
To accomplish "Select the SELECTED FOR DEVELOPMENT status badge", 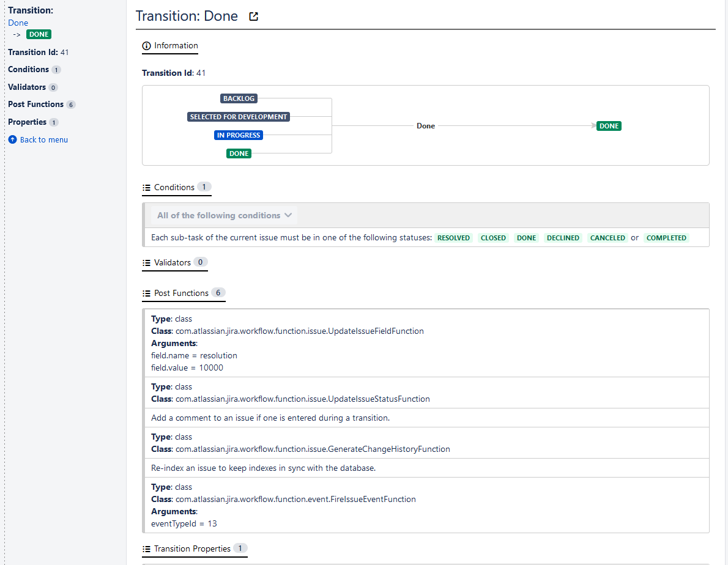I will coord(239,117).
